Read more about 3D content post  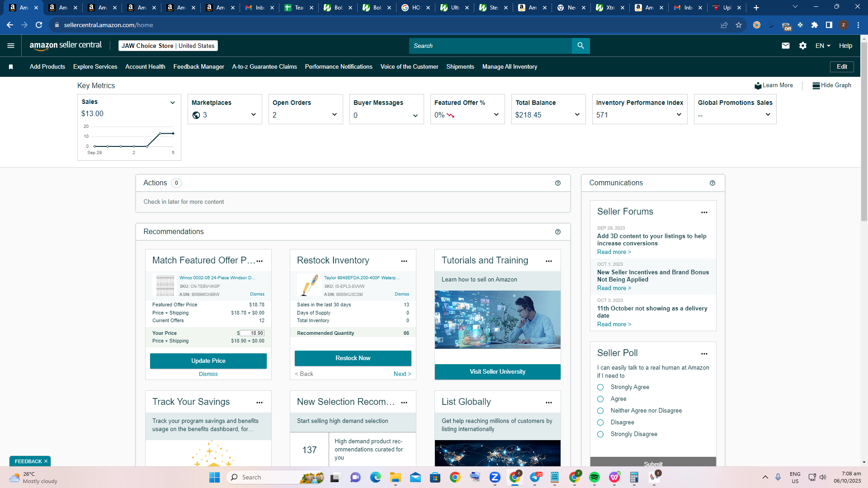tap(614, 252)
